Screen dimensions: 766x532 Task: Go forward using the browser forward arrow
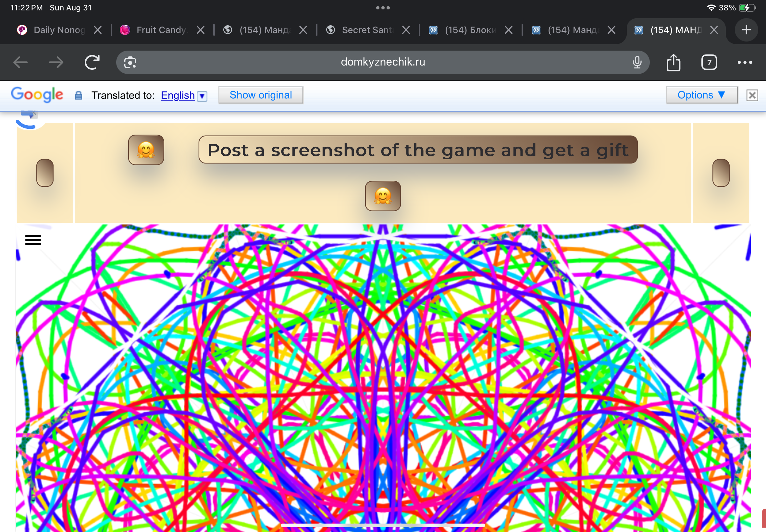(56, 62)
